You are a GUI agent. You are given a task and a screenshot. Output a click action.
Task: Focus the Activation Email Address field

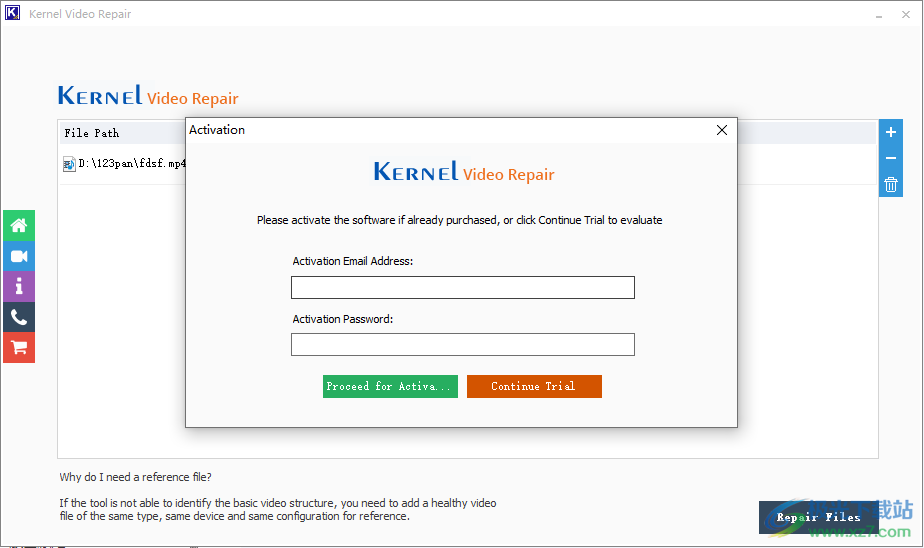click(x=463, y=288)
